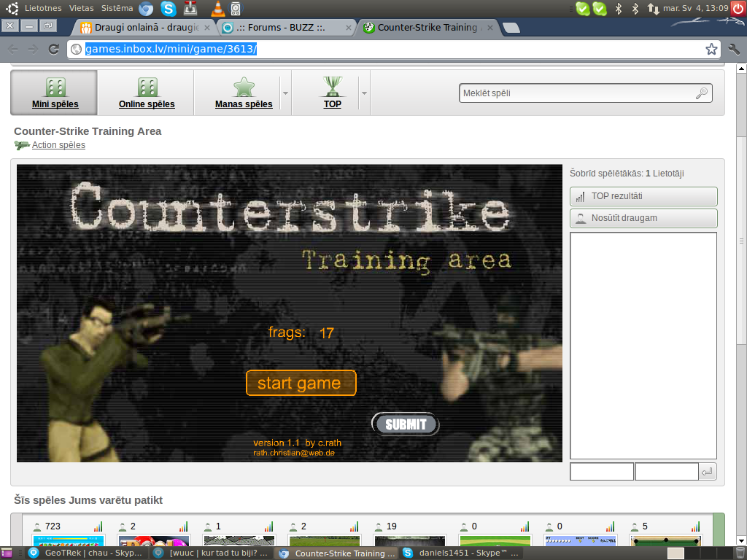Close the Counter-Strike Training browser tab
This screenshot has height=560, width=747.
coord(489,28)
